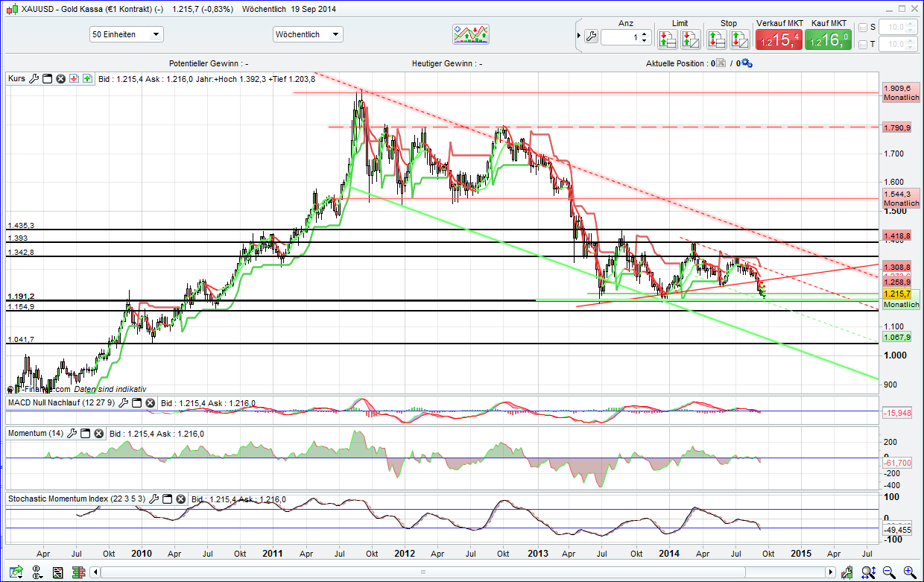This screenshot has height=582, width=924.
Task: Expand the left arrow beside the order wrench
Action: pos(579,35)
